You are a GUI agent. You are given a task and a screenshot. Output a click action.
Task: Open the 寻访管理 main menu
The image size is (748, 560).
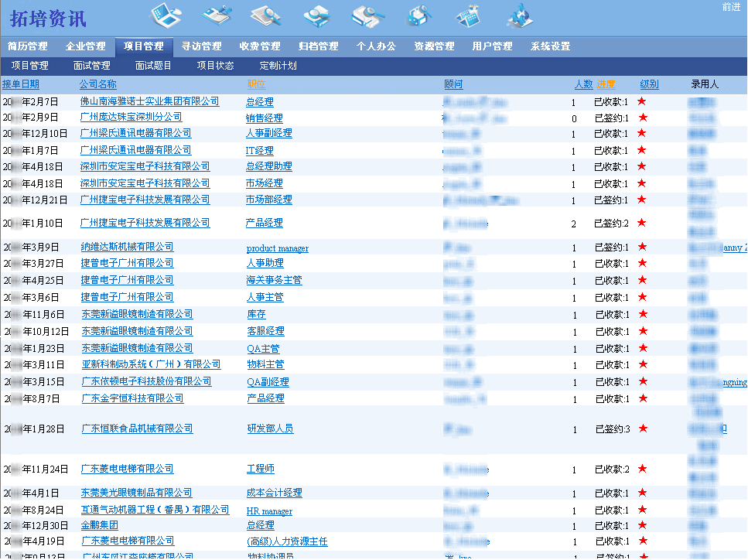click(202, 46)
